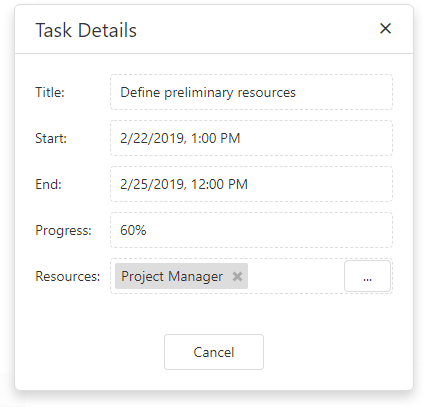Click the Progress: label
This screenshot has height=407, width=424.
(x=63, y=231)
